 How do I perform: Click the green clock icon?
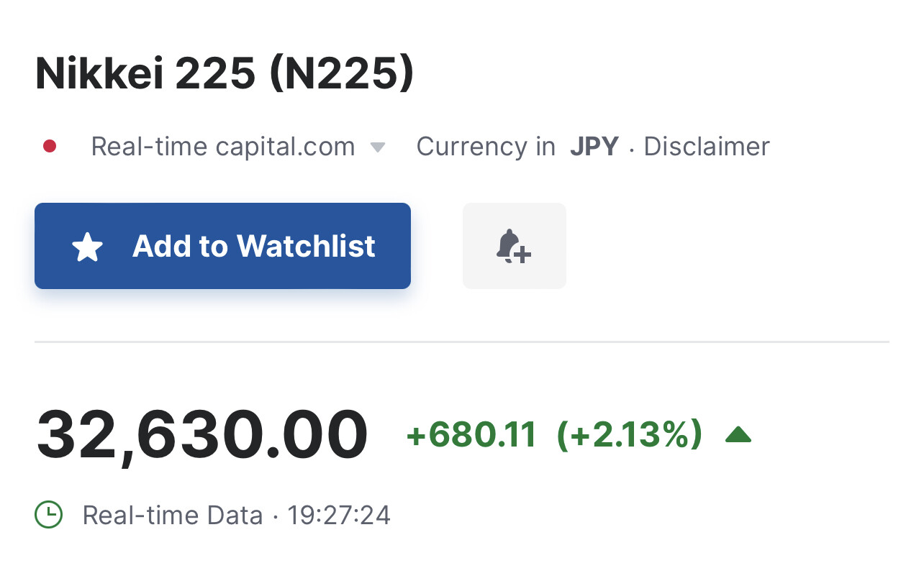coord(49,515)
